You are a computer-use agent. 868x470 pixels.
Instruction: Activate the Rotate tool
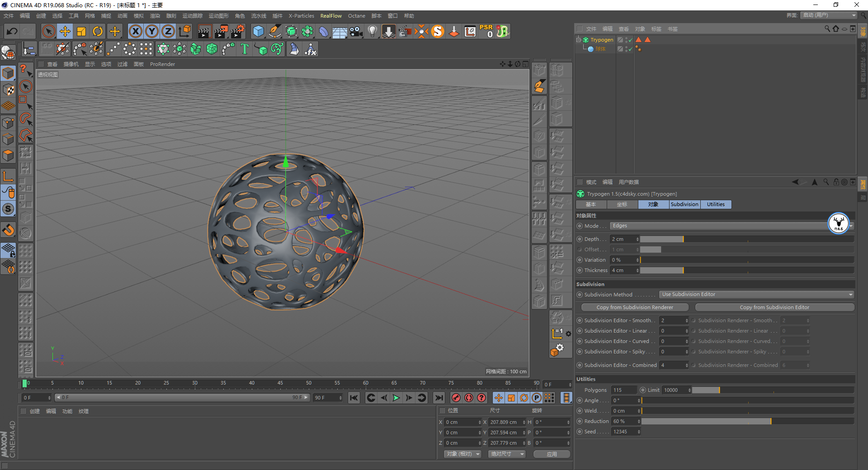pos(98,31)
